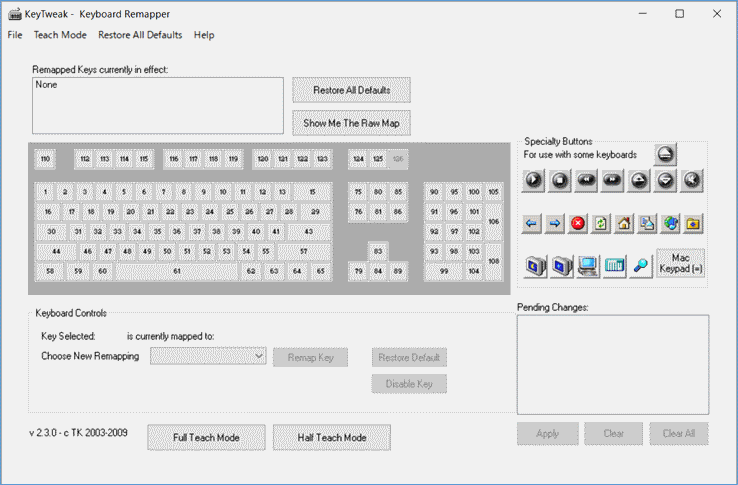The image size is (738, 485).
Task: Click the Home house specialty button
Action: point(624,223)
